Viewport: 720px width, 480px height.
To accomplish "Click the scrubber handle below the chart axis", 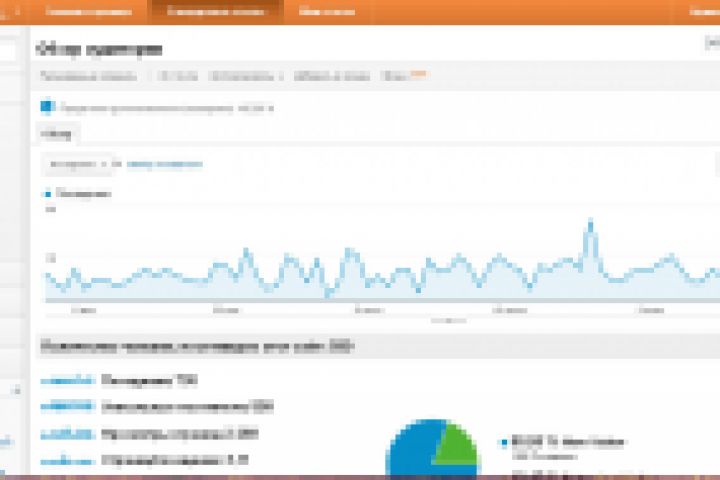I will point(449,320).
